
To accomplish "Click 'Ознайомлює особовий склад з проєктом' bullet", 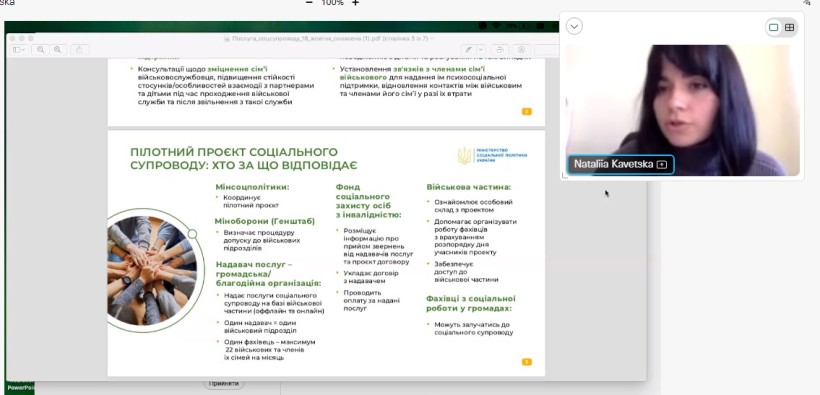I will coord(473,206).
